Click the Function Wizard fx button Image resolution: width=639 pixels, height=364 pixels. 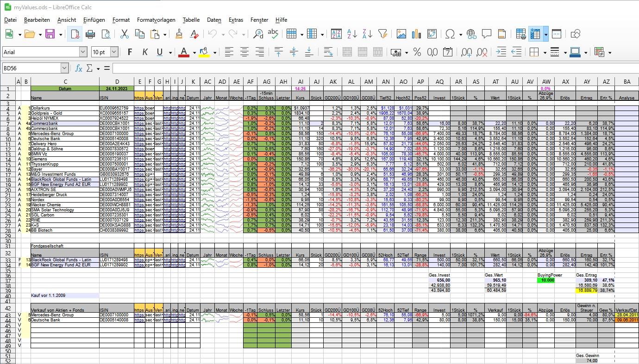pos(79,68)
